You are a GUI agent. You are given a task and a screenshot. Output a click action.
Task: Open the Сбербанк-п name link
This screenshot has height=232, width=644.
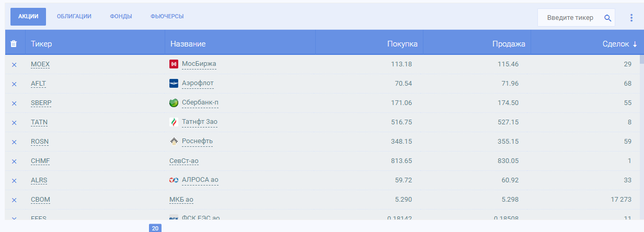click(x=200, y=102)
